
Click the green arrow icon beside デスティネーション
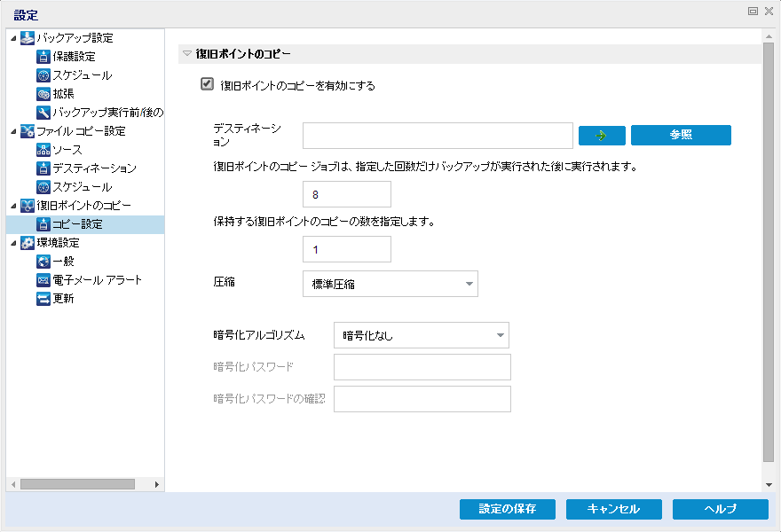click(601, 135)
